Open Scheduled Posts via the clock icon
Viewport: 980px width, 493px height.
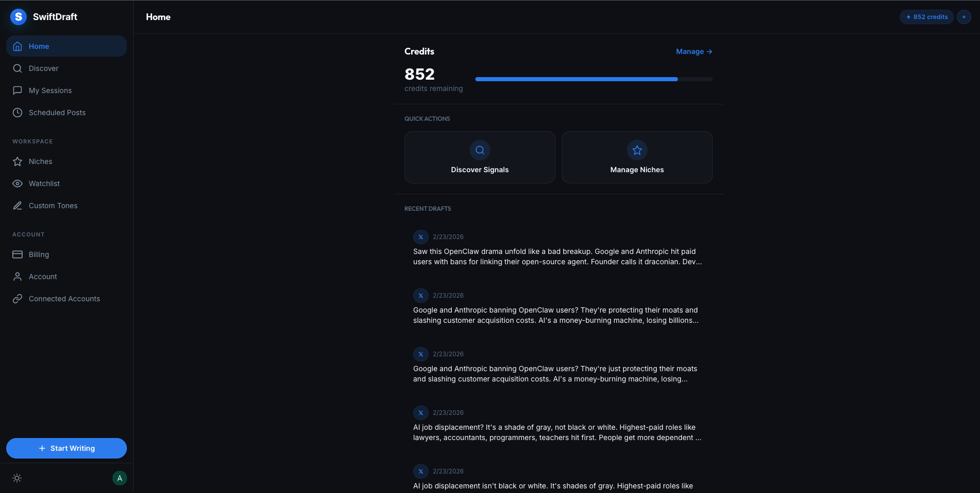[17, 112]
